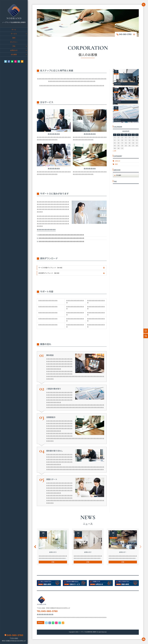This screenshot has height=644, width=148.
Task: Click the お知らせ 2 news card image
Action: (x=88, y=540)
